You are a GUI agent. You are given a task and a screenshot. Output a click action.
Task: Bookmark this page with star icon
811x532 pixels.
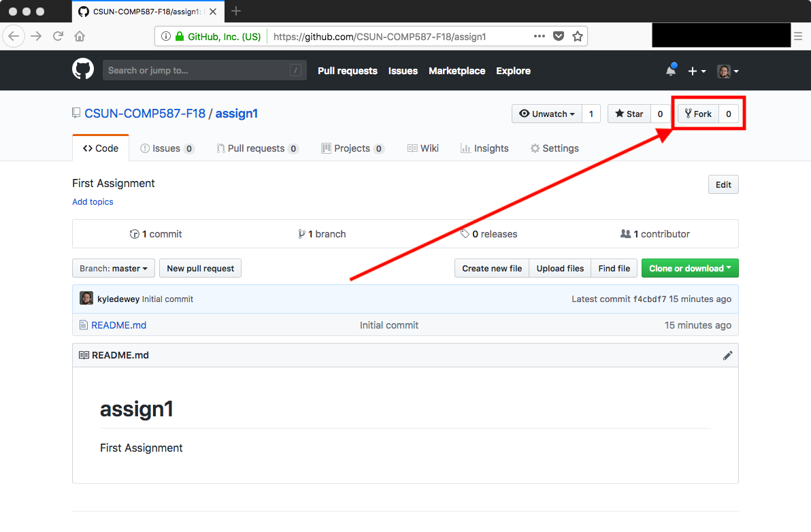pyautogui.click(x=578, y=36)
